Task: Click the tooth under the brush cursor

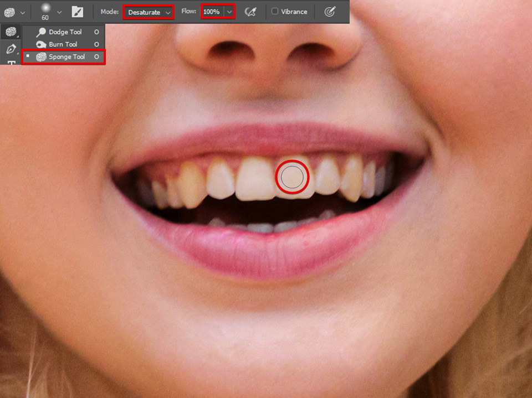Action: [x=292, y=177]
